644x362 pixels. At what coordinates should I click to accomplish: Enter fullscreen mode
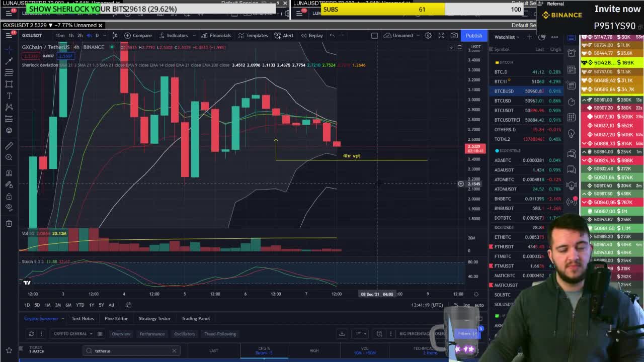(441, 35)
